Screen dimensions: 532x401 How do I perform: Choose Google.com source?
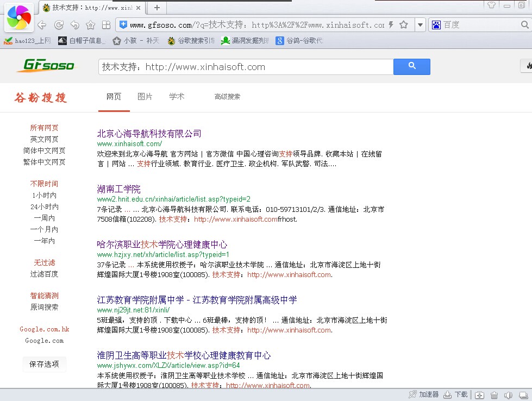pyautogui.click(x=44, y=341)
